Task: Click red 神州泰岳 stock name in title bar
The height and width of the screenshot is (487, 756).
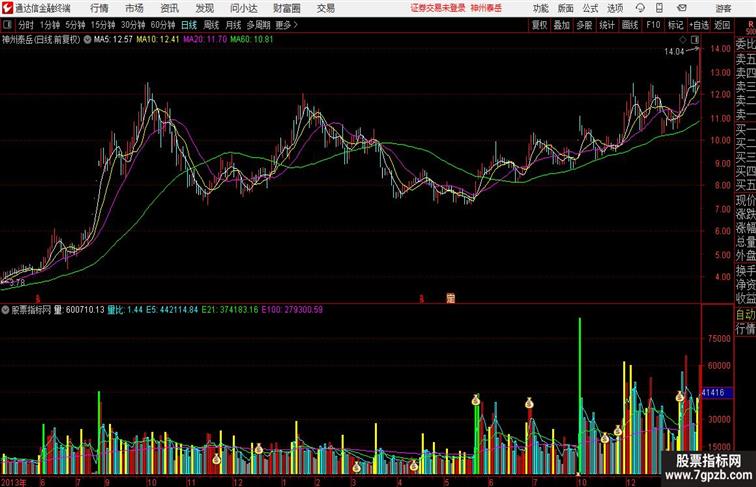Action: 486,8
